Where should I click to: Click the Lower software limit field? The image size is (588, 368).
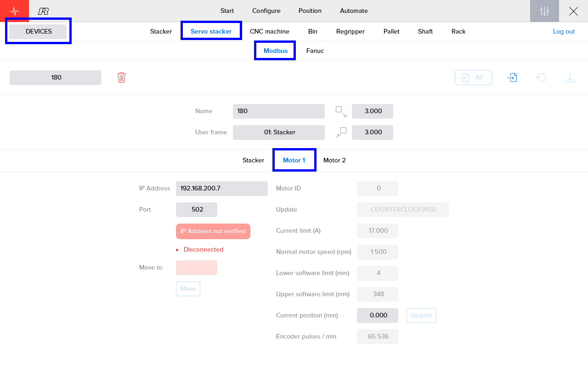[x=378, y=273]
